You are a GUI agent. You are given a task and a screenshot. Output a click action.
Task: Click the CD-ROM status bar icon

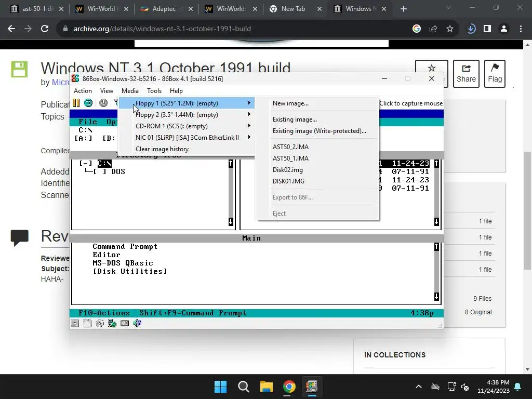(99, 323)
